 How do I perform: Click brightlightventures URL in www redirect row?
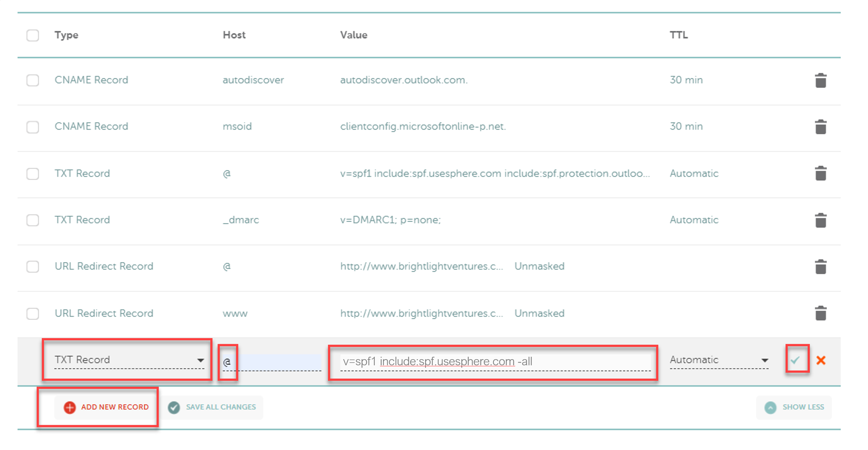pyautogui.click(x=422, y=313)
